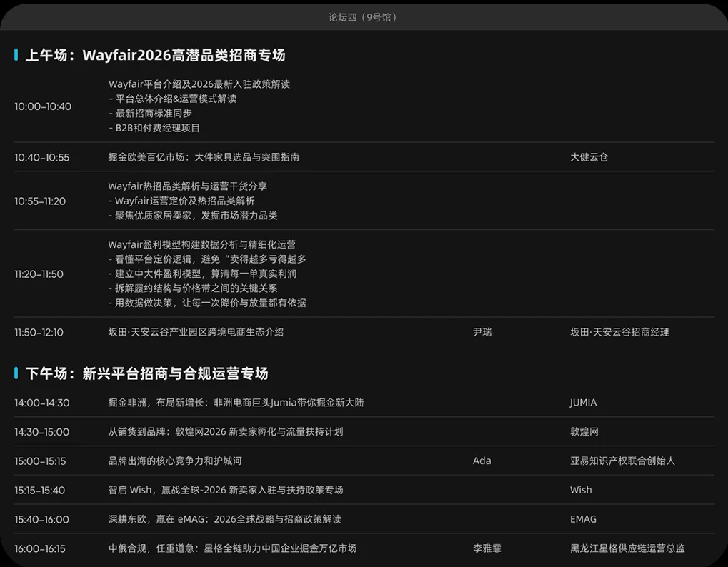Click the 坂田·天安云谷招商经理 title cell
This screenshot has height=567, width=728.
click(620, 332)
